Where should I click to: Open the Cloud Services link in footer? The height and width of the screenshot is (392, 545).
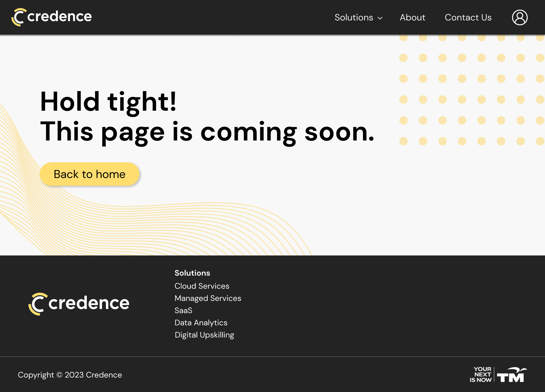[202, 286]
